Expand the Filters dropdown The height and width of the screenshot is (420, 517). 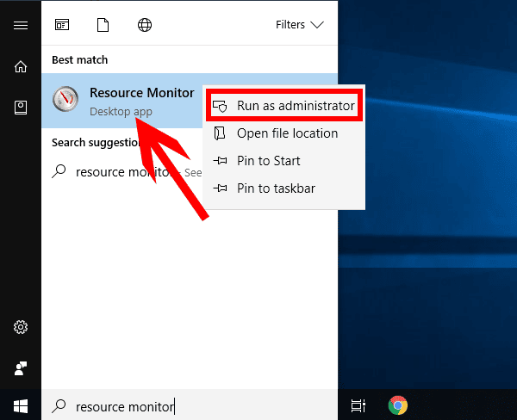[300, 25]
